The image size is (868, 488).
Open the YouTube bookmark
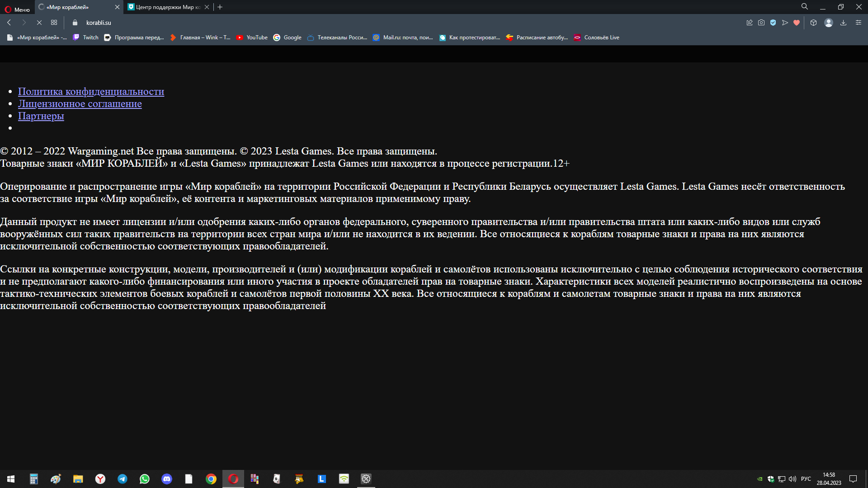(252, 38)
